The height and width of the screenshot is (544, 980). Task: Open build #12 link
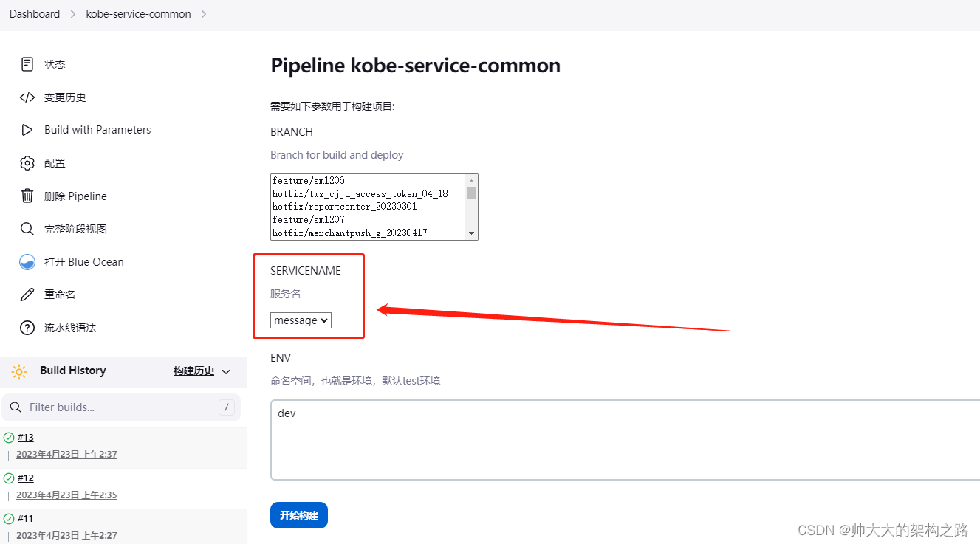click(x=26, y=478)
